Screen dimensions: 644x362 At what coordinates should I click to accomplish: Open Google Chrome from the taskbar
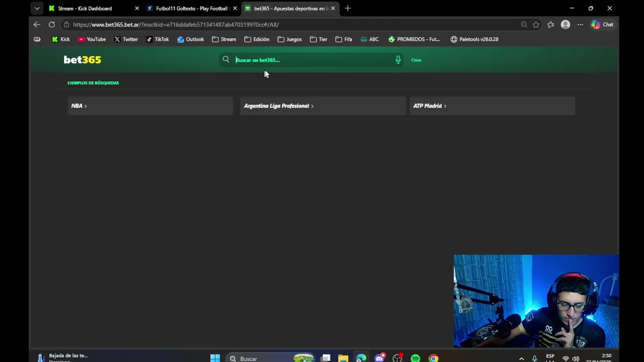coord(433,358)
